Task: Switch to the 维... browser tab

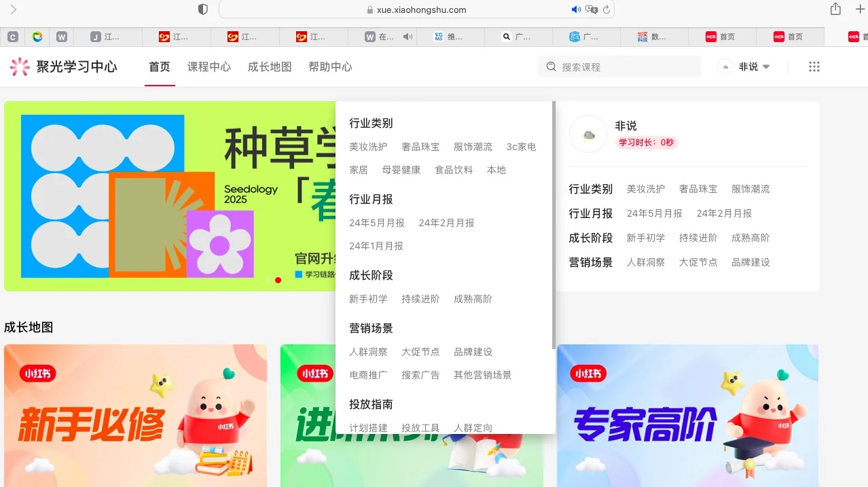Action: click(450, 37)
